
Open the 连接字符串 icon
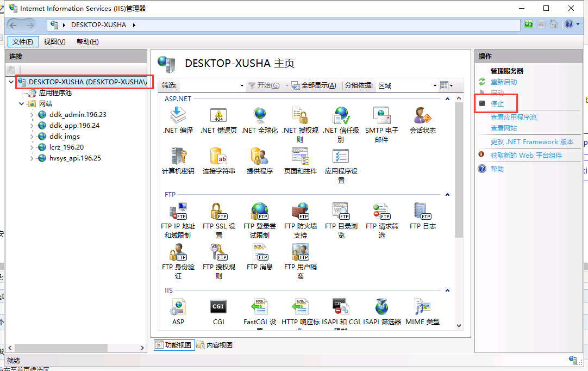point(218,156)
